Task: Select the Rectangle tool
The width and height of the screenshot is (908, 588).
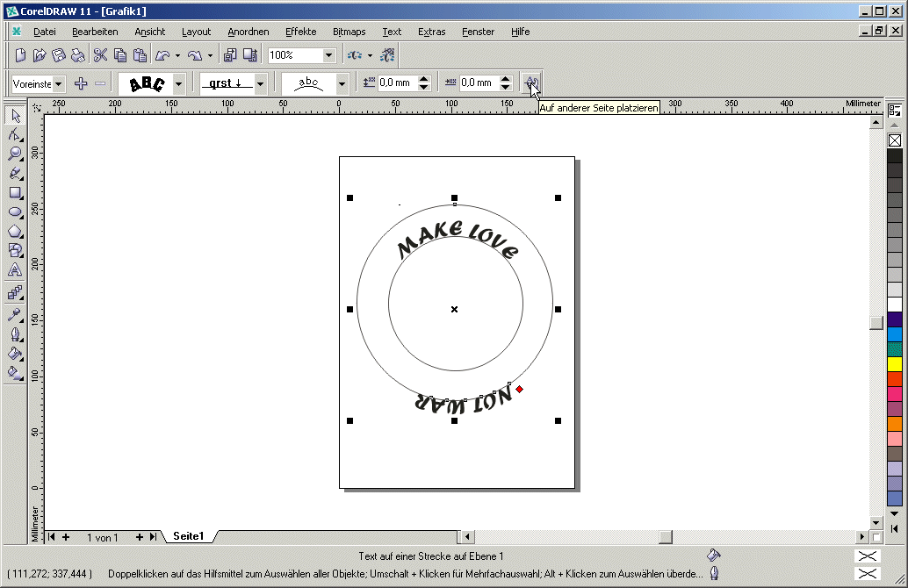Action: point(15,193)
